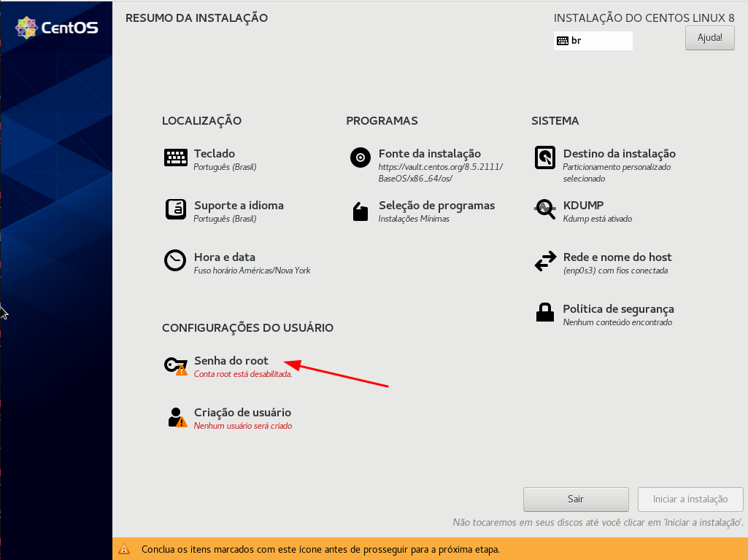This screenshot has width=748, height=560.
Task: Click the Destino da instalação disk icon
Action: tap(545, 157)
